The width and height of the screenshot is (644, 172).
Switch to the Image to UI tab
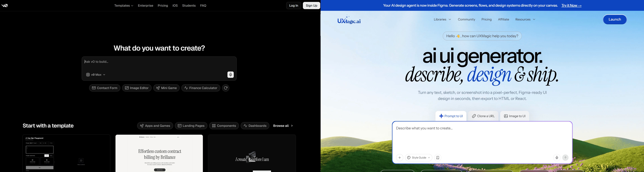[515, 116]
